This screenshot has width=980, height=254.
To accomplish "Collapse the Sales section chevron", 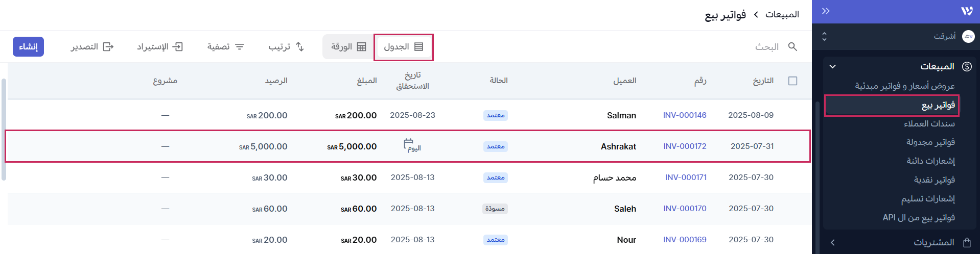I will point(832,66).
